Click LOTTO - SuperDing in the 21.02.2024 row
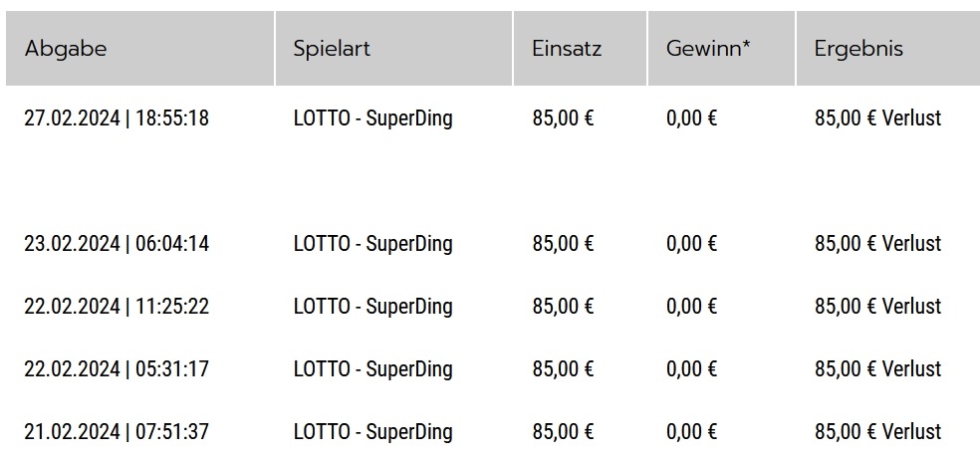 tap(373, 432)
